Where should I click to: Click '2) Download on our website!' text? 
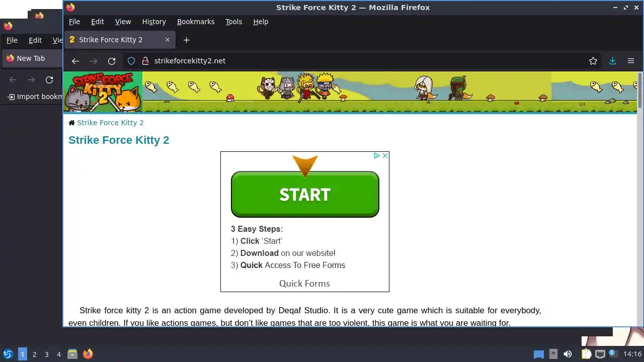(283, 253)
